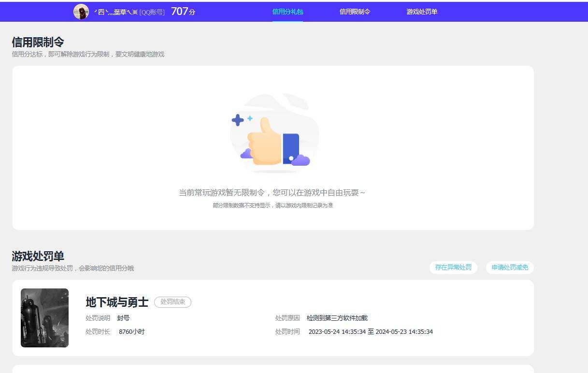Switch to the 信用限制令 tab
Image resolution: width=588 pixels, height=373 pixels.
pos(355,12)
